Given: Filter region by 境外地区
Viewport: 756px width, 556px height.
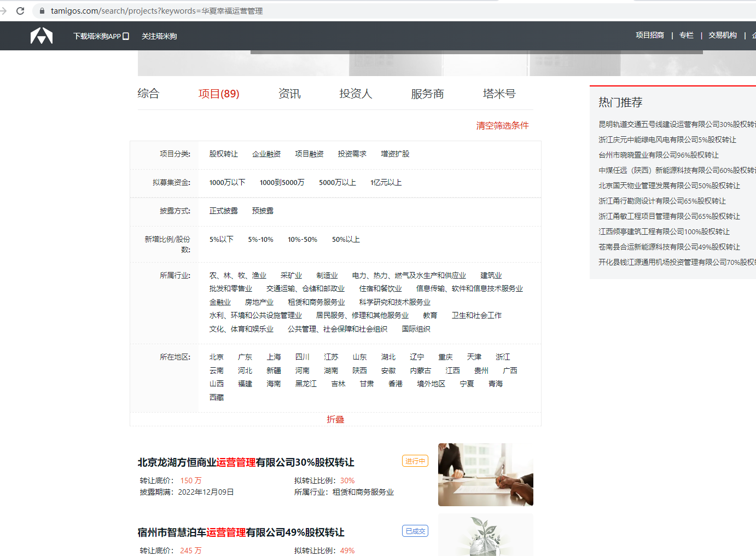Looking at the screenshot, I should coord(431,384).
